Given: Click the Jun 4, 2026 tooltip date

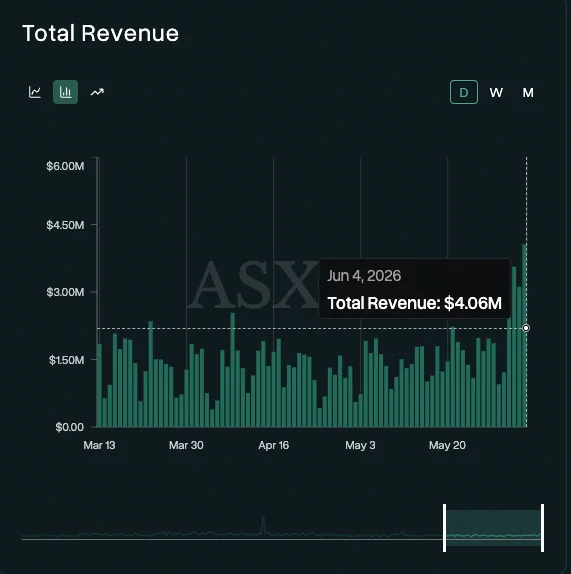Looking at the screenshot, I should click(364, 276).
